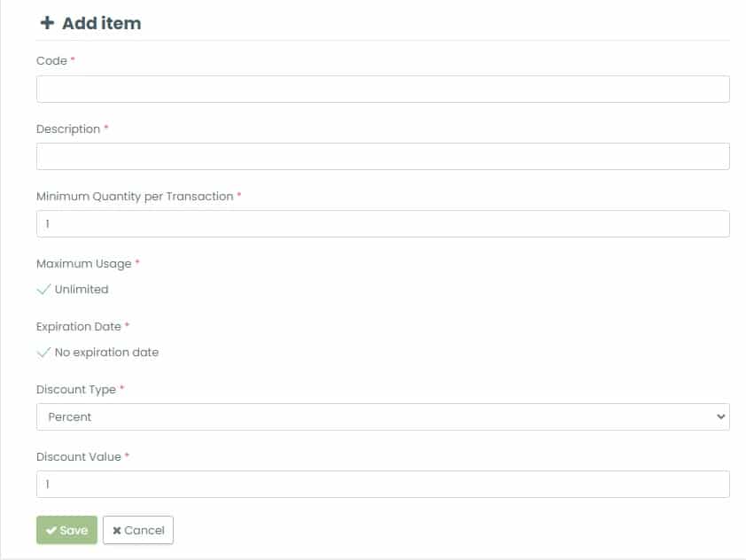Focus the Discount Value field showing 1
The image size is (746, 560).
tap(383, 484)
